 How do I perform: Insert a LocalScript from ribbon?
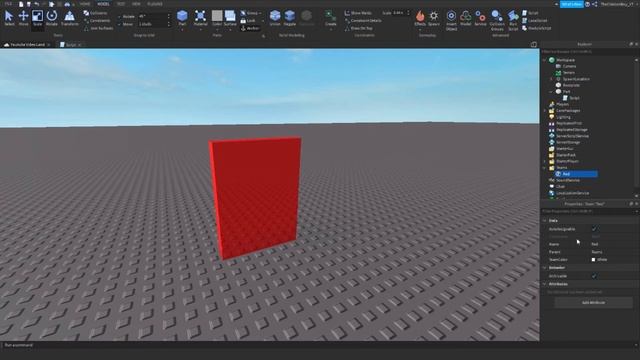[x=535, y=20]
